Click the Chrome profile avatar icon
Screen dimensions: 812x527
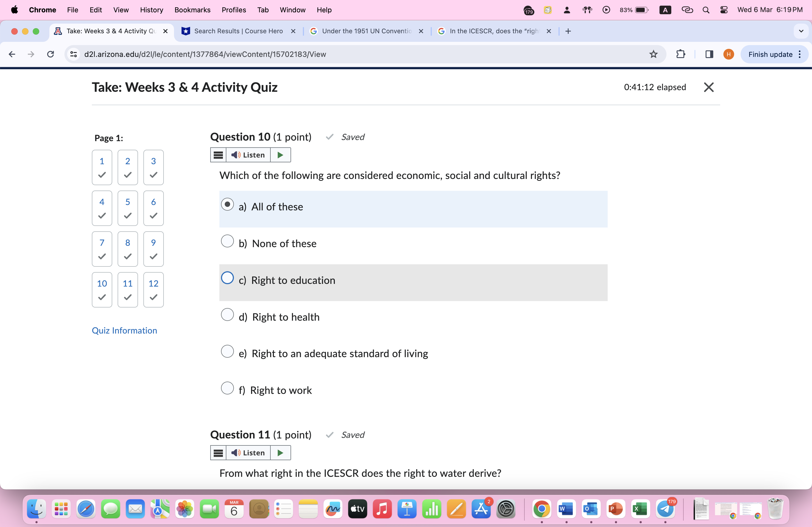(728, 54)
